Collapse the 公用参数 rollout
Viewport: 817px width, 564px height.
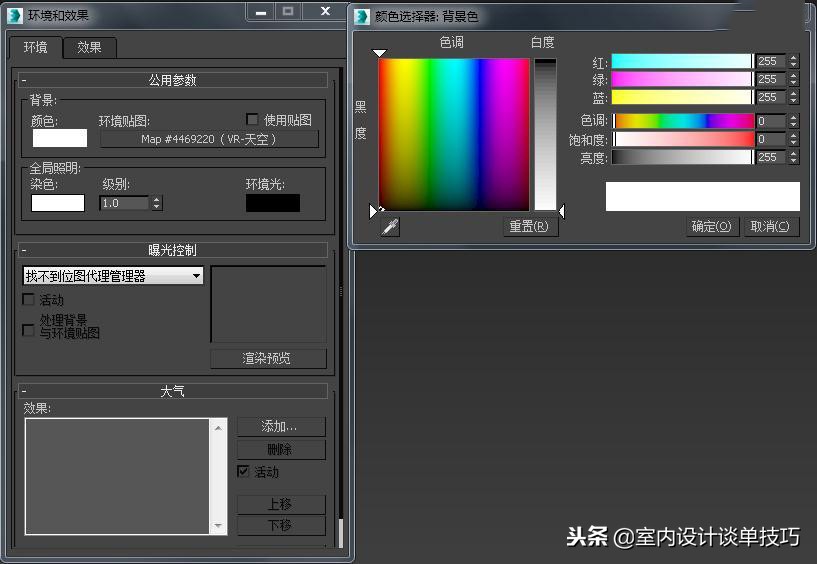pos(172,80)
